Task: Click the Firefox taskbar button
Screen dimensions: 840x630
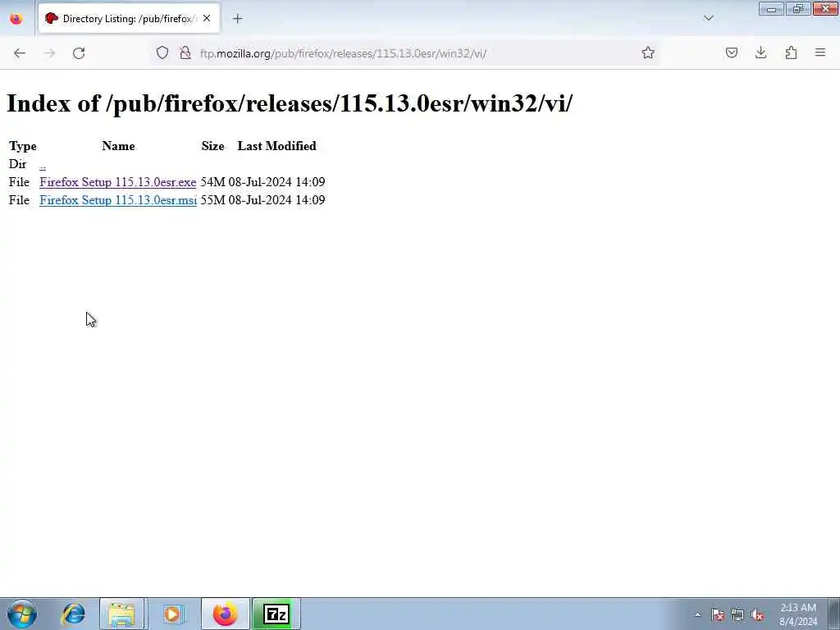Action: click(x=225, y=614)
